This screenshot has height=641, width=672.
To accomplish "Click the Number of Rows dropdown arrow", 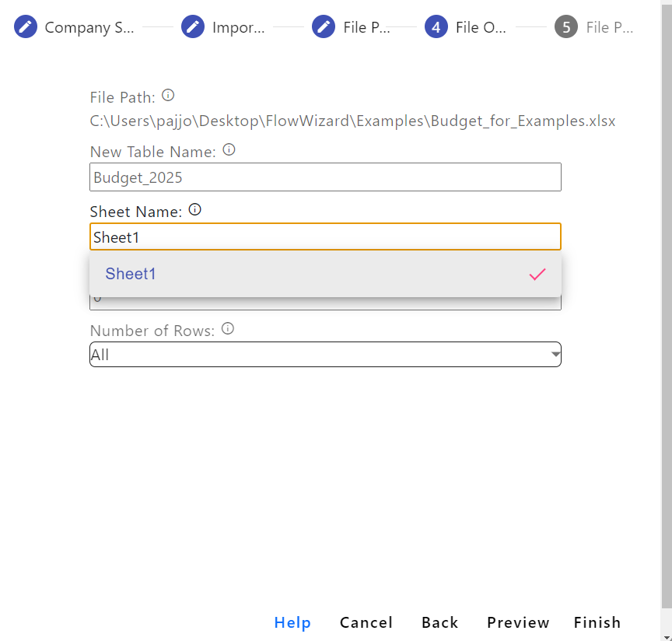I will coord(555,355).
